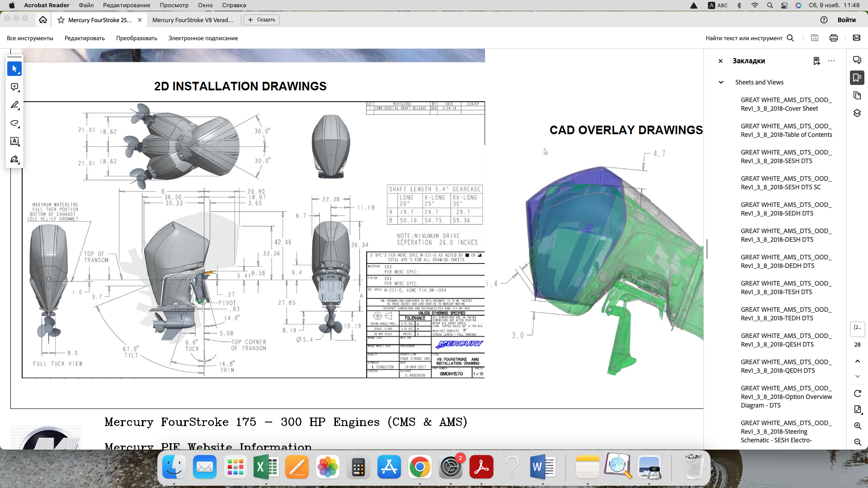Open bookmarks panel options ellipsis
This screenshot has height=488, width=868.
click(831, 61)
